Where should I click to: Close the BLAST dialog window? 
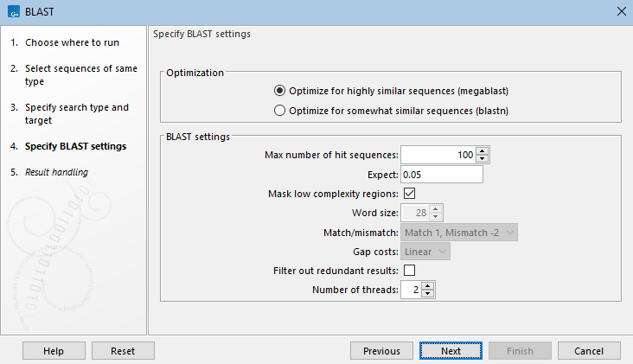click(620, 10)
